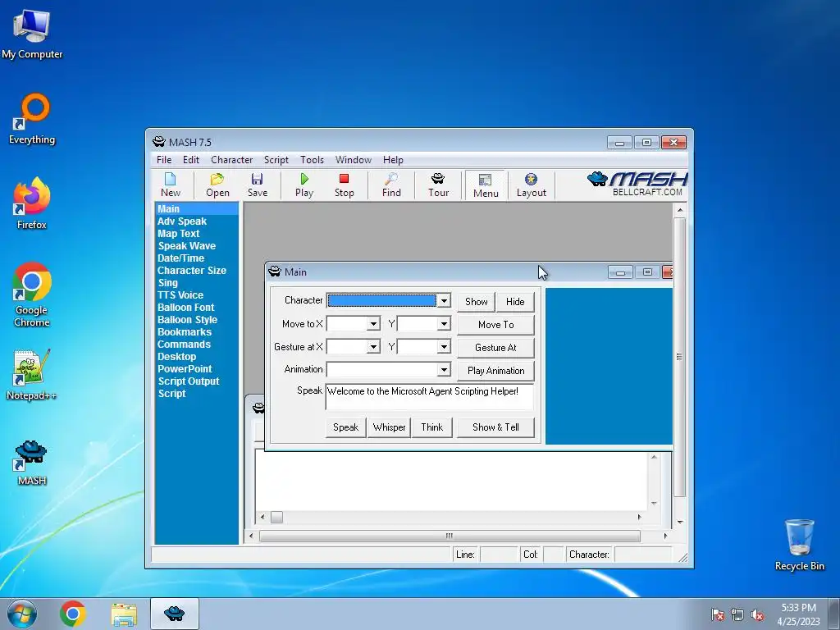
Task: Click the Action Center flag icon
Action: tap(717, 614)
